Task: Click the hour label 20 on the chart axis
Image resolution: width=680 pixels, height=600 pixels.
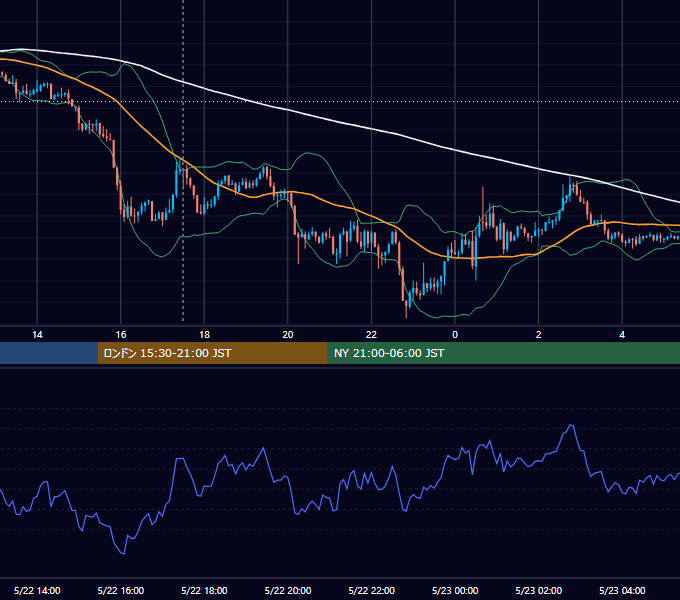Action: 288,335
